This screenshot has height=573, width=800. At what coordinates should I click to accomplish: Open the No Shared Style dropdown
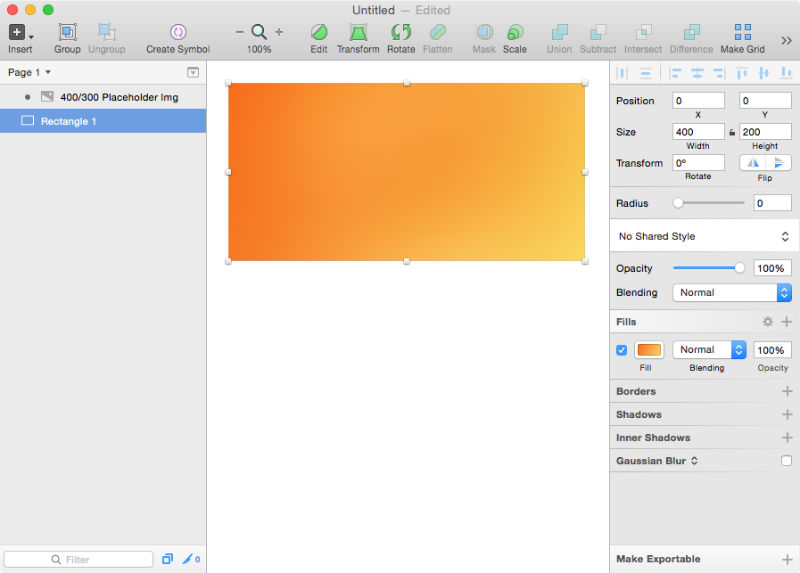(704, 236)
